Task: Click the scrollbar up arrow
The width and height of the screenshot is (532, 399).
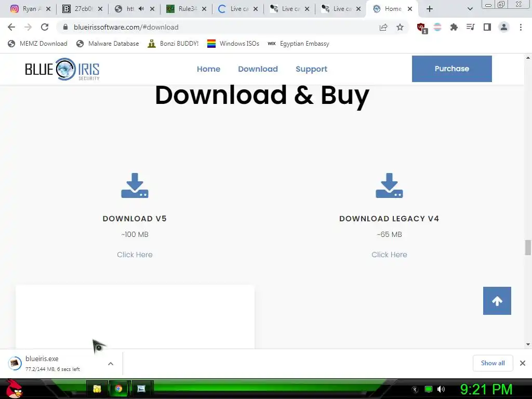Action: click(x=528, y=58)
